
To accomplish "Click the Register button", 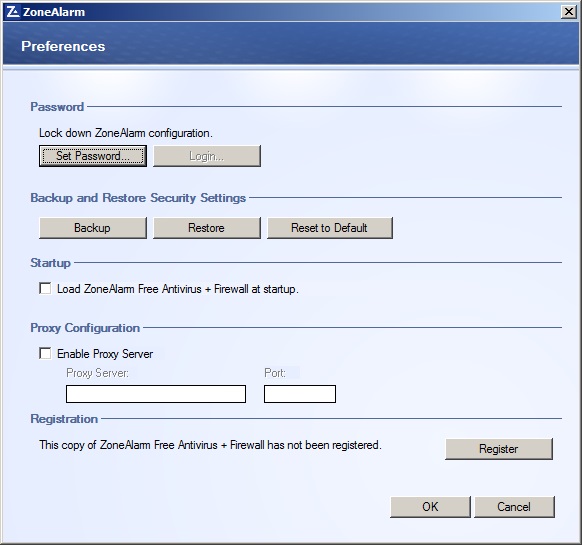I will 499,449.
